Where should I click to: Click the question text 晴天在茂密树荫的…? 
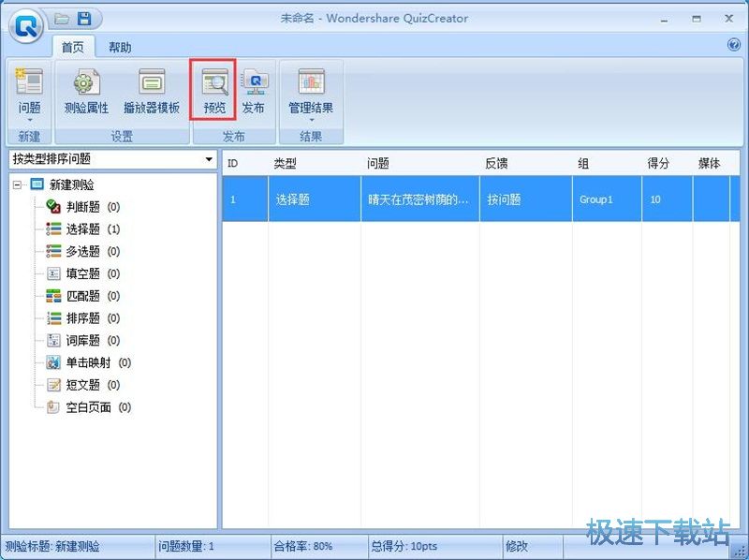point(420,199)
